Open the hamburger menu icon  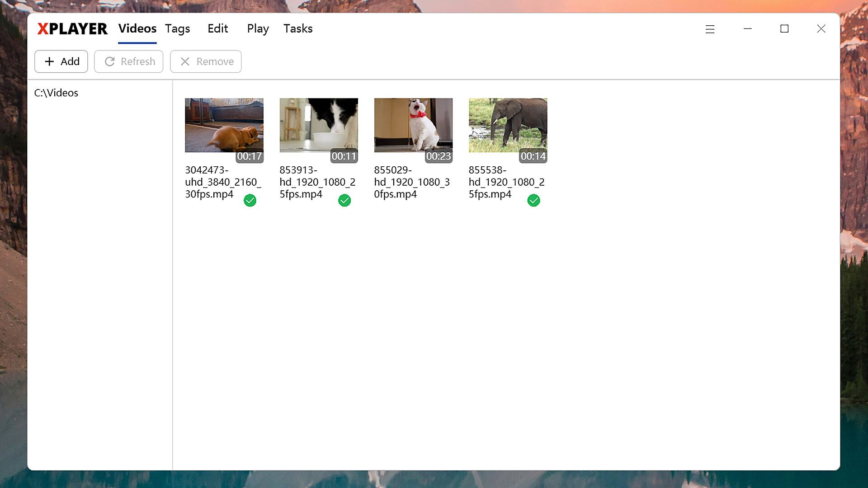[710, 29]
